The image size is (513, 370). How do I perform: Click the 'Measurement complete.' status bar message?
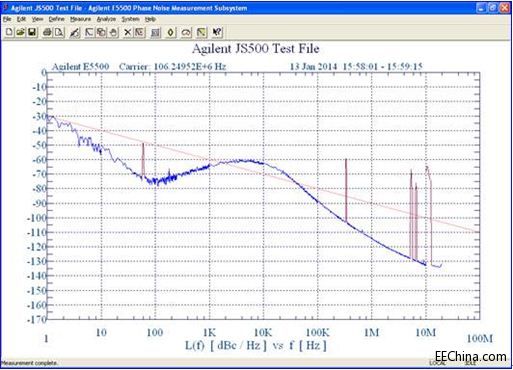point(29,363)
